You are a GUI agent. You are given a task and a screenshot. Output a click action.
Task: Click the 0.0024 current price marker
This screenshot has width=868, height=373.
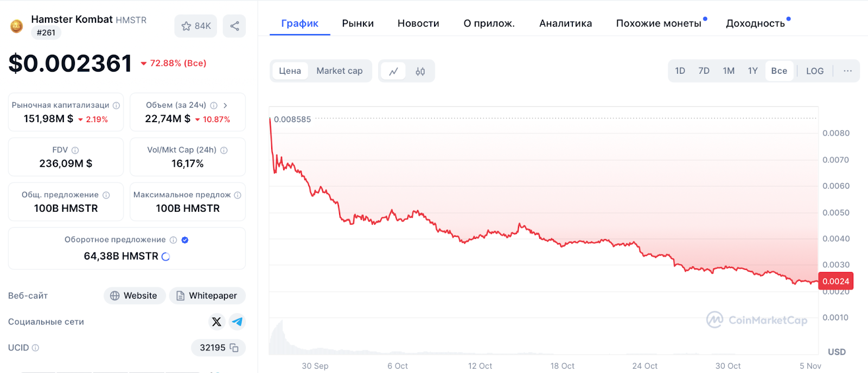835,281
